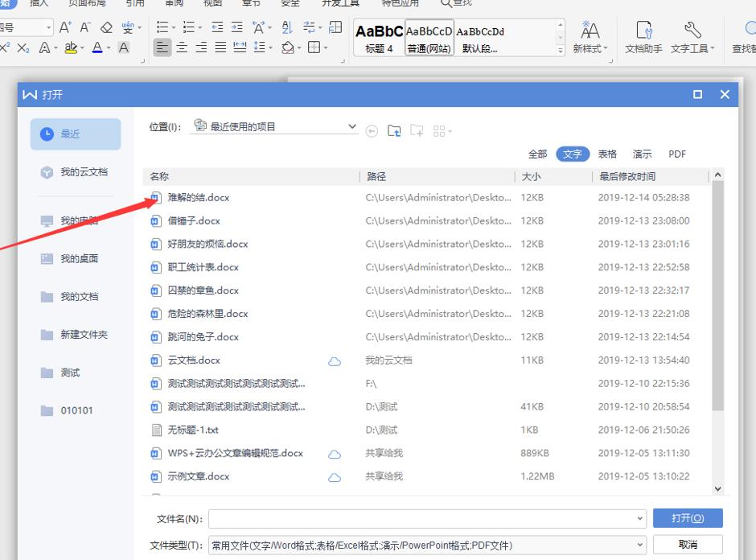Click the highlight color icon
Image resolution: width=756 pixels, height=560 pixels.
[x=71, y=48]
